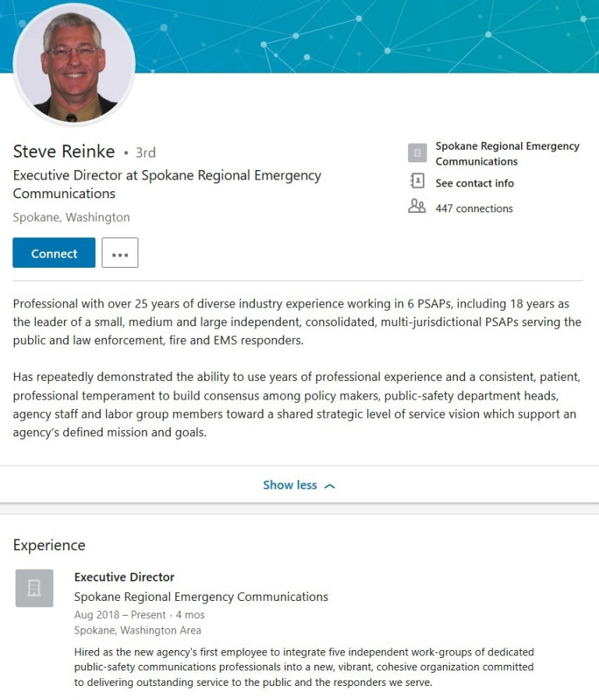This screenshot has height=700, width=599.
Task: Click the Experience section heading
Action: point(49,545)
